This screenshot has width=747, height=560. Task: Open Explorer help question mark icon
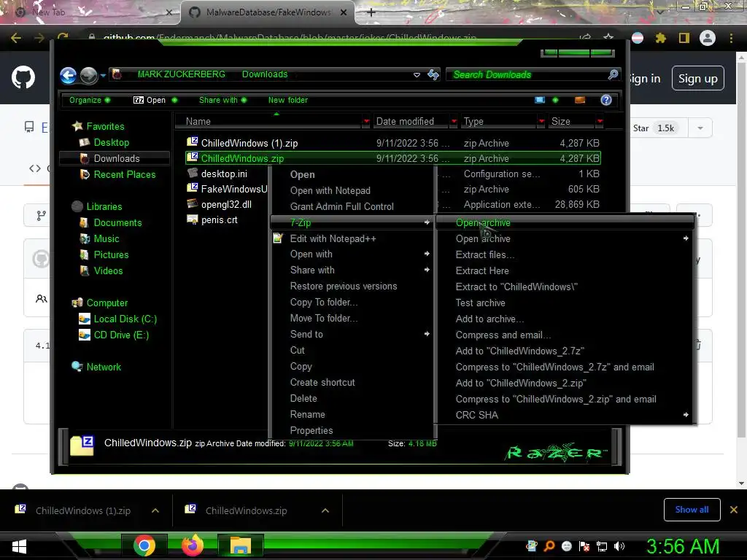[606, 100]
